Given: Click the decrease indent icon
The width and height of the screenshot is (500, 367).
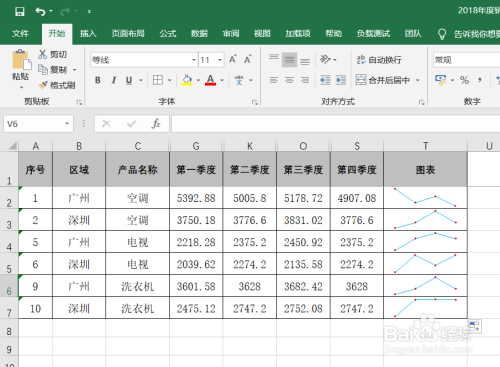Looking at the screenshot, I should click(x=325, y=80).
